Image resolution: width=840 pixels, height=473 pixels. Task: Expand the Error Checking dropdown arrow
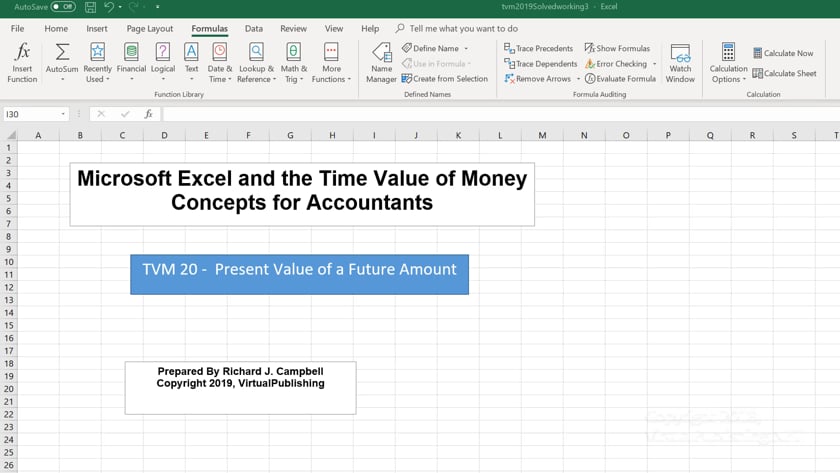point(655,64)
